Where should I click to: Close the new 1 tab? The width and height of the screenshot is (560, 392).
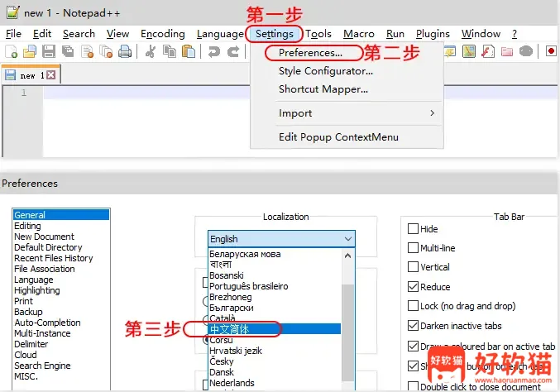[x=50, y=75]
